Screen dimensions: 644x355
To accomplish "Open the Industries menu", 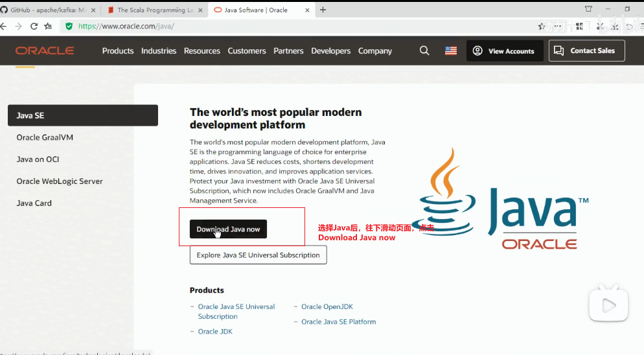I will [159, 51].
